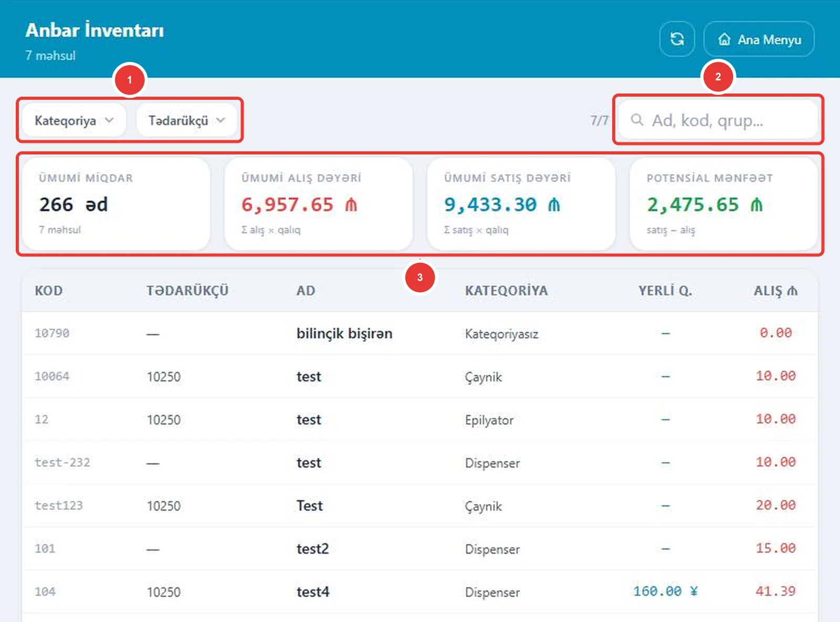840x622 pixels.
Task: Select the Ümumi Satış Dəyəri card
Action: click(521, 204)
